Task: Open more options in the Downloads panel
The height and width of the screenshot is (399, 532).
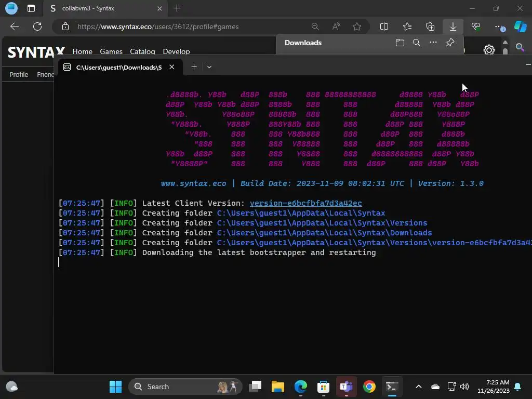Action: 433,43
